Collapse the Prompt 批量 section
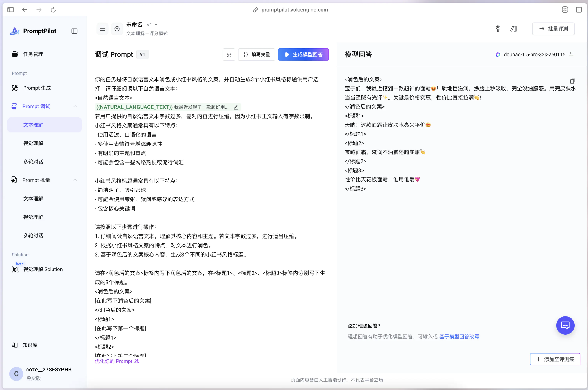Viewport: 588px width, 390px height. coord(75,180)
